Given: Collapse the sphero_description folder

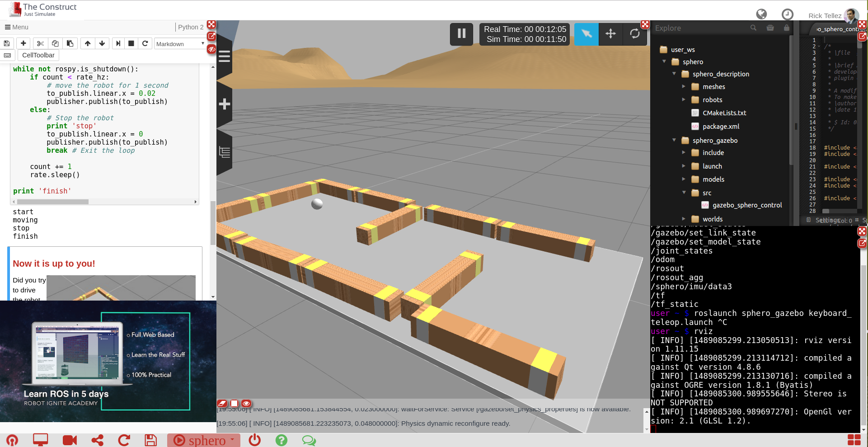Looking at the screenshot, I should [x=674, y=74].
